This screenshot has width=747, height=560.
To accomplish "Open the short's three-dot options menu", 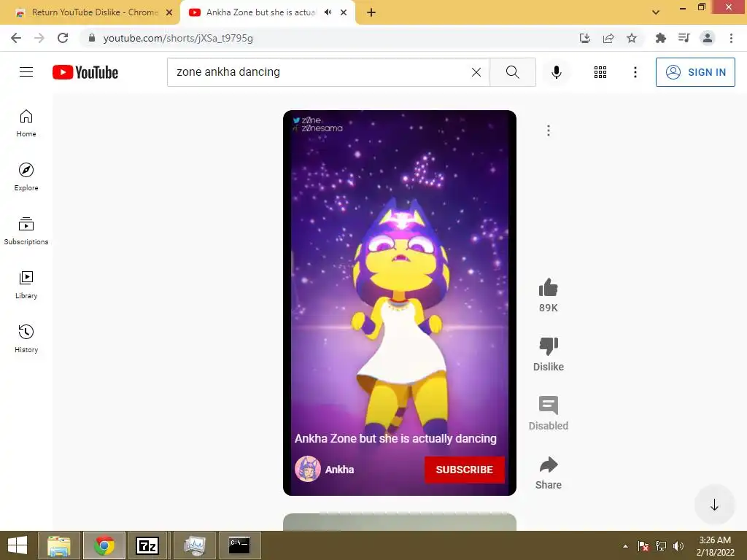I will (549, 131).
